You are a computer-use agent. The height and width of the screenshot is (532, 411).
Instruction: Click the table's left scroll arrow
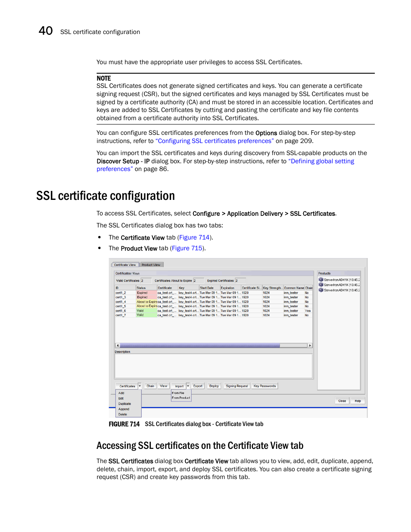(118, 345)
